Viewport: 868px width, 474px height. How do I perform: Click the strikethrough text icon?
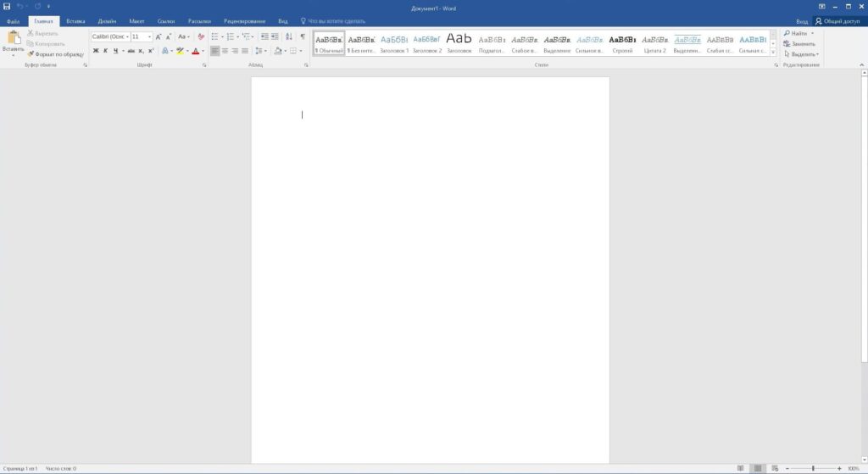tap(131, 51)
